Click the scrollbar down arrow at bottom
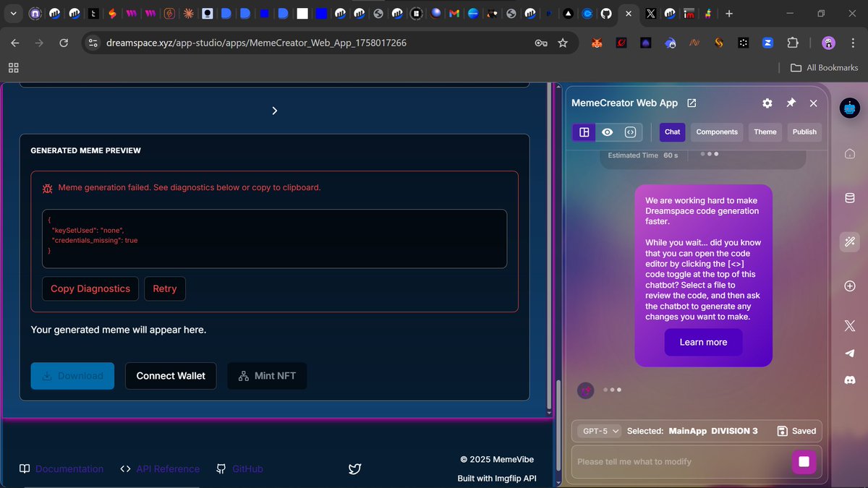 [x=558, y=481]
